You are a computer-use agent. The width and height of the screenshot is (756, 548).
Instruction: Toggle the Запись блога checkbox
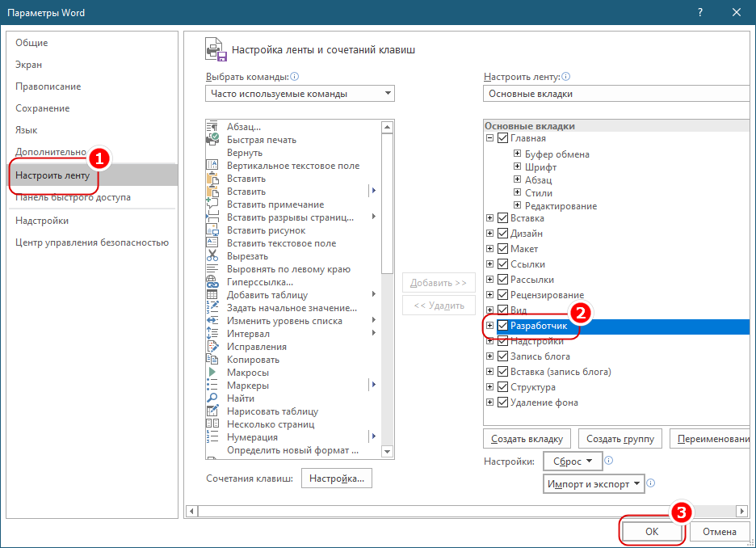tap(502, 356)
